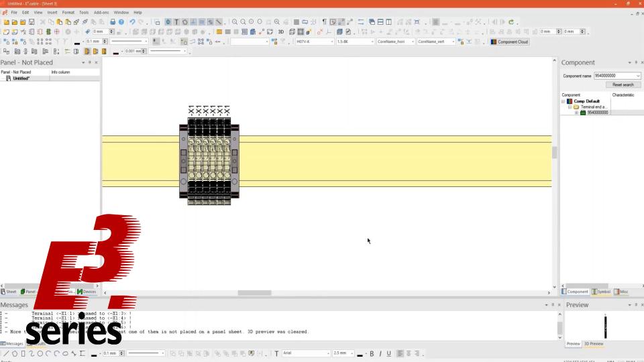The image size is (644, 362).
Task: Toggle right text alignment
Action: 417,353
